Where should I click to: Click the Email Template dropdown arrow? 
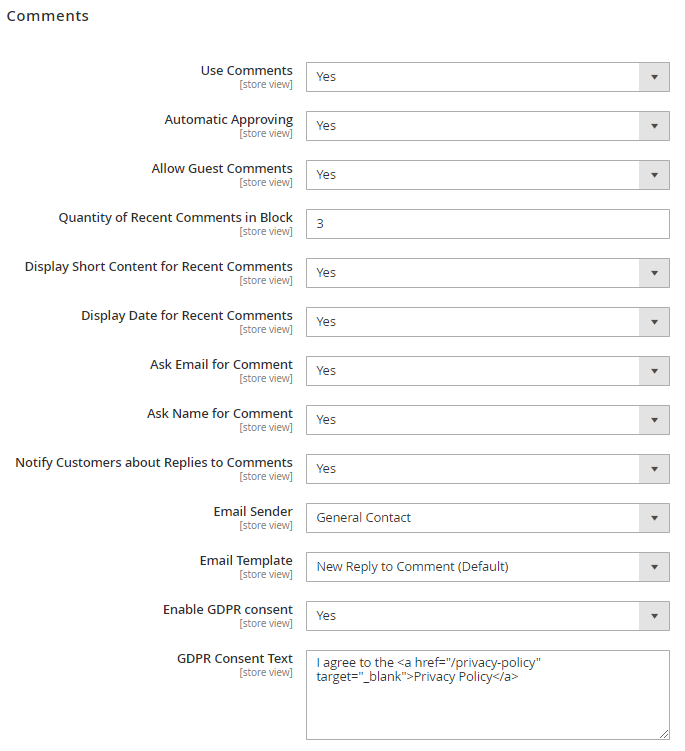pos(654,567)
